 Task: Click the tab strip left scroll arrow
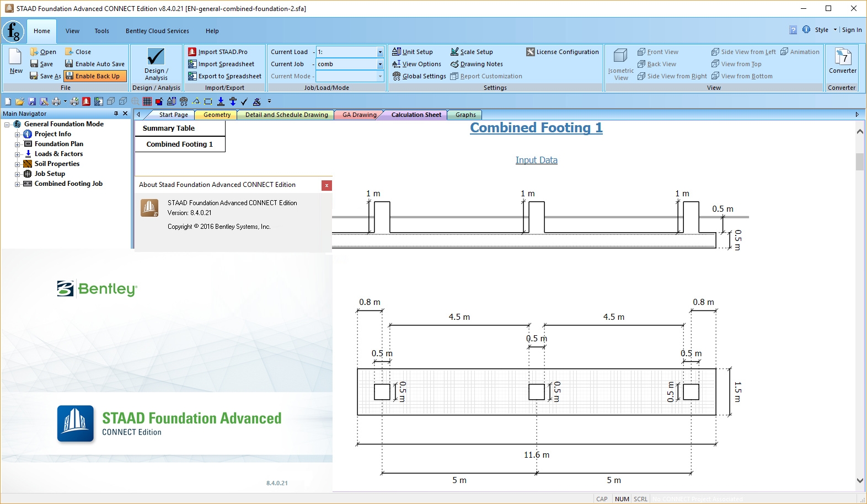(x=138, y=115)
